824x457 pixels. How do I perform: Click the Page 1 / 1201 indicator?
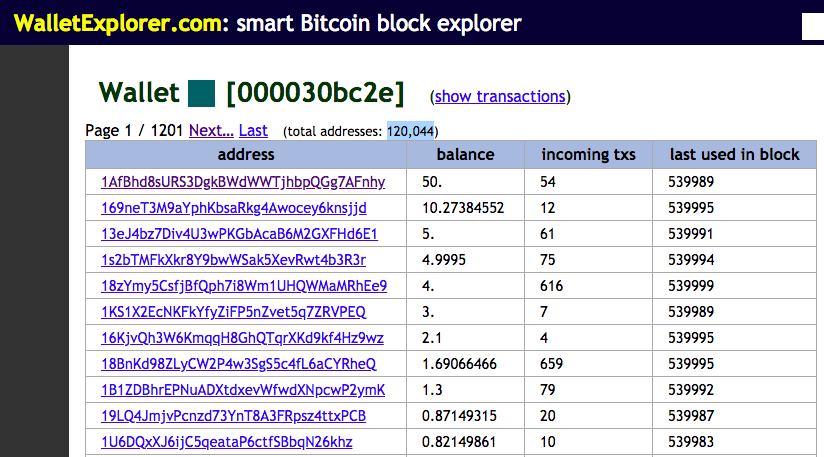point(134,130)
